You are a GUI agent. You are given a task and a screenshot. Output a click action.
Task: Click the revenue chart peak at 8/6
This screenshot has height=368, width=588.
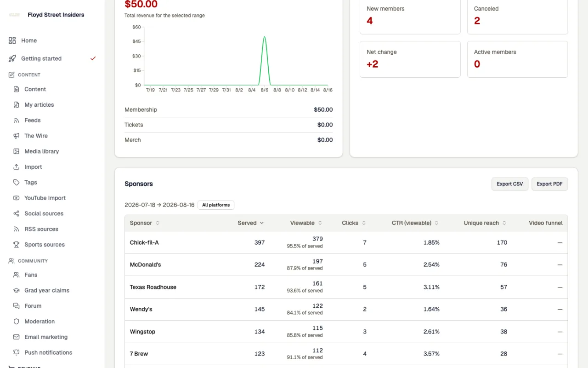click(x=265, y=37)
